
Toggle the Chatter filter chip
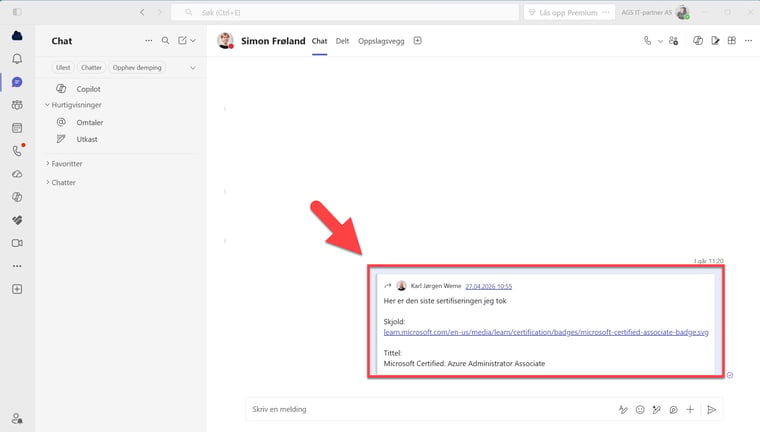point(92,67)
